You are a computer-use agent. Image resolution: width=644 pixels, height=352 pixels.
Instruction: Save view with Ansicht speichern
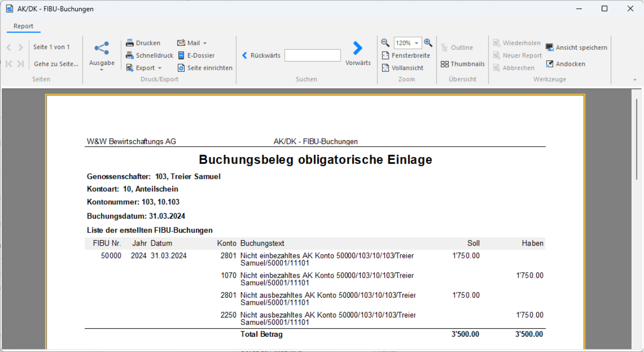coord(577,48)
